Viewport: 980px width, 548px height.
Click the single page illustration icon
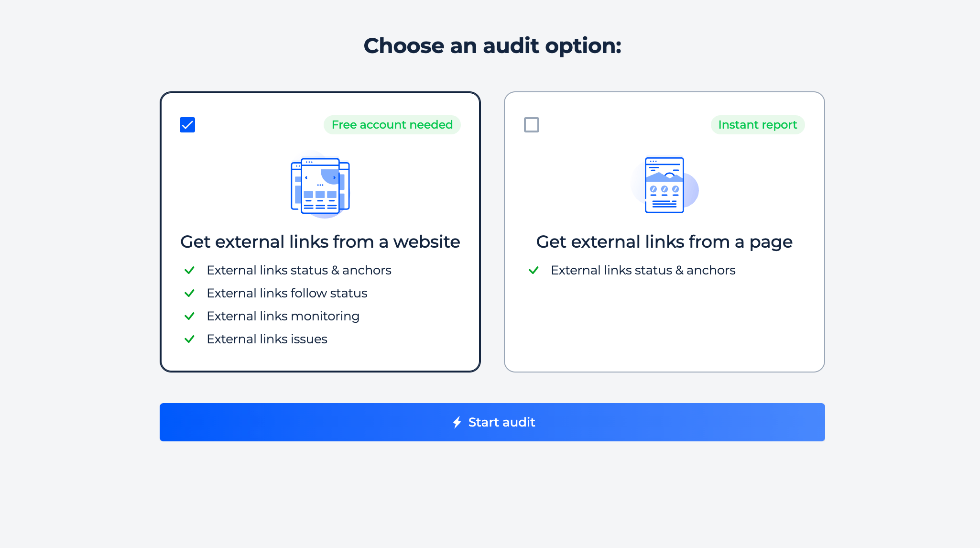664,186
